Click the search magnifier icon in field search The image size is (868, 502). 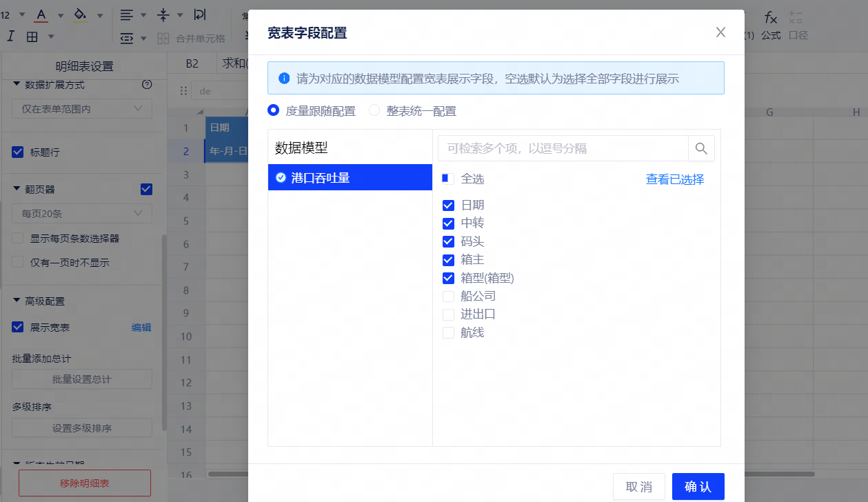tap(701, 148)
